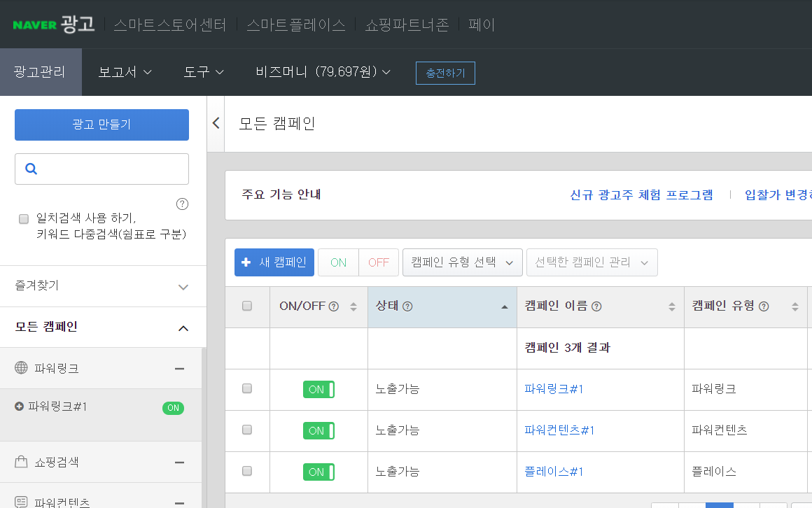Click 충전하기 button
The height and width of the screenshot is (508, 812).
pyautogui.click(x=445, y=73)
